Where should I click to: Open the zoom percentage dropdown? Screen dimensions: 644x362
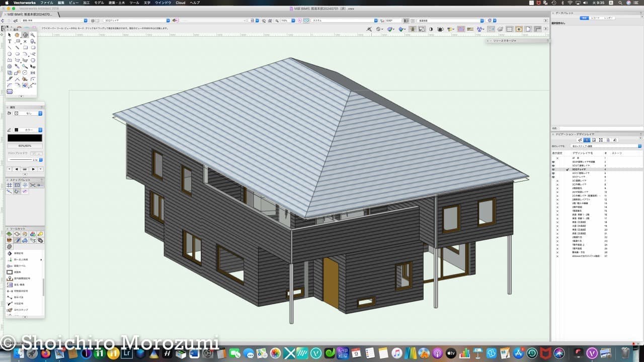click(x=293, y=21)
